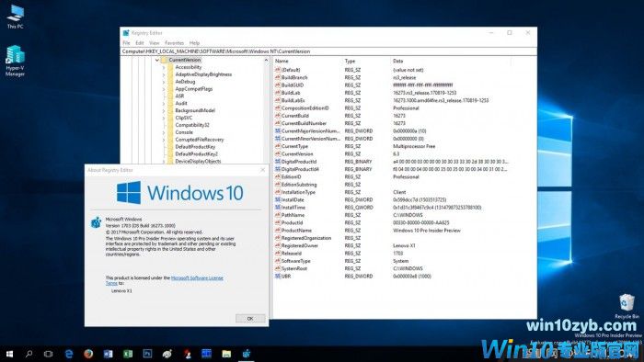Open the File menu in Registry Editor

(x=126, y=42)
